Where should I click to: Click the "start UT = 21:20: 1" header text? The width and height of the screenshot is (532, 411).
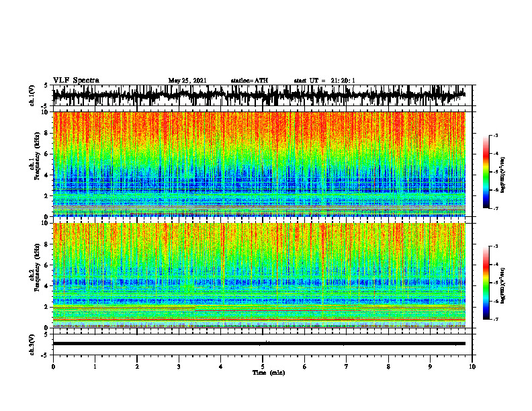[x=324, y=81]
